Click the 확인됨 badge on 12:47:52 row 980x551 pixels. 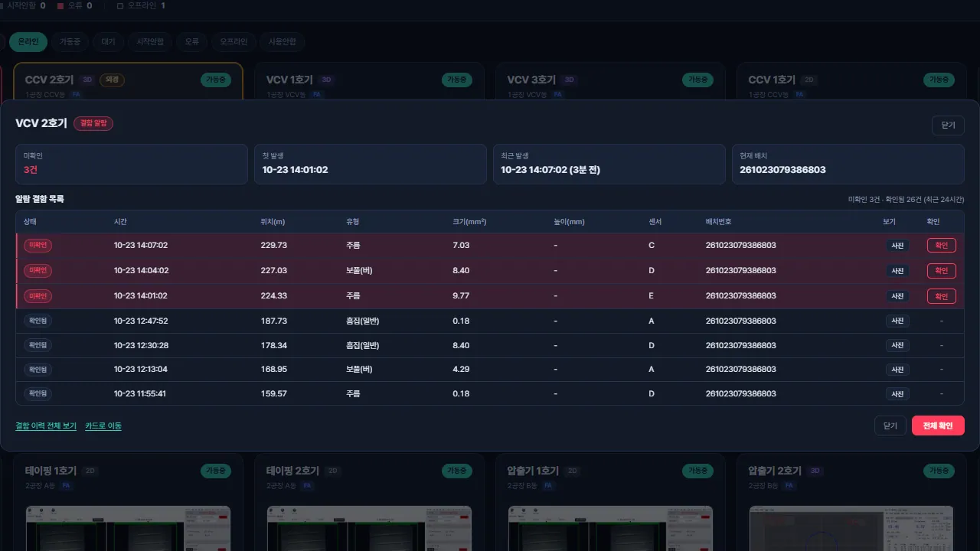click(x=38, y=321)
